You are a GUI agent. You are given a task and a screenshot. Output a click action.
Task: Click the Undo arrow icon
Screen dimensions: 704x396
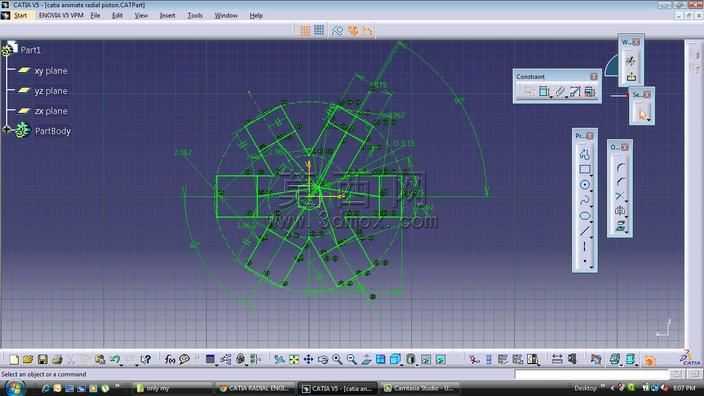click(115, 359)
